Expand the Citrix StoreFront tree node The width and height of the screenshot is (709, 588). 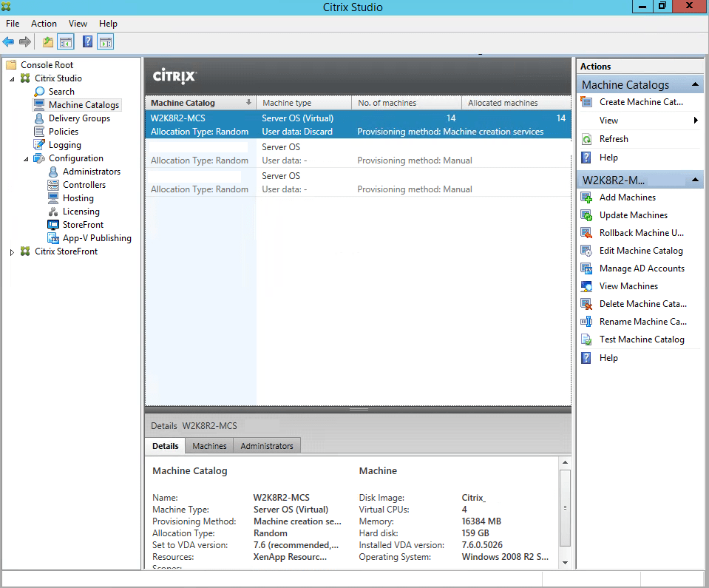click(13, 252)
